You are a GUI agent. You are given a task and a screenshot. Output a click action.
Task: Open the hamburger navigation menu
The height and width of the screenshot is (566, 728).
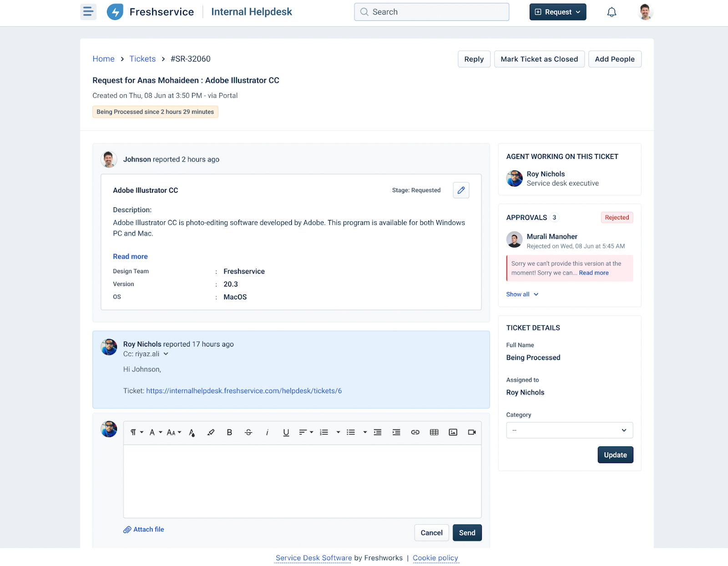[88, 12]
